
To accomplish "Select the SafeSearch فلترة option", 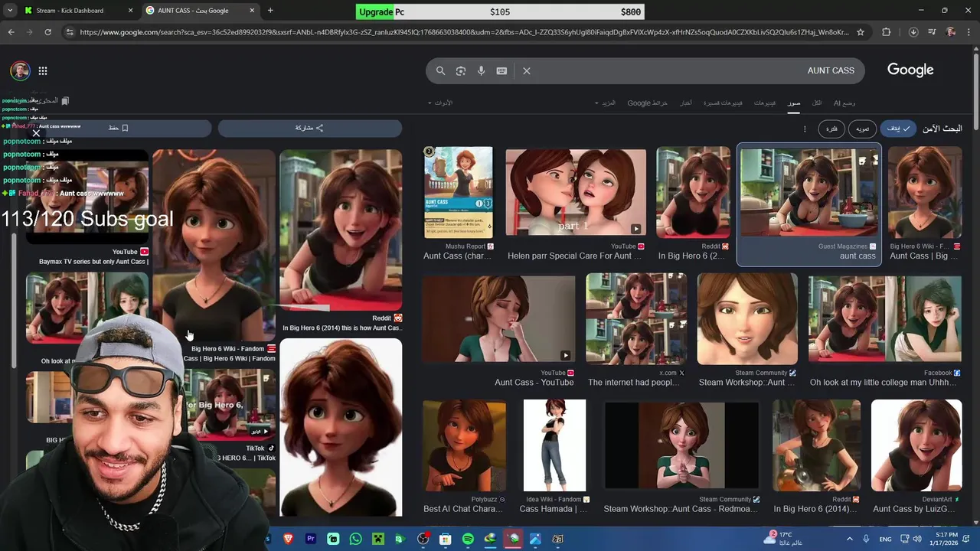I will (x=831, y=129).
